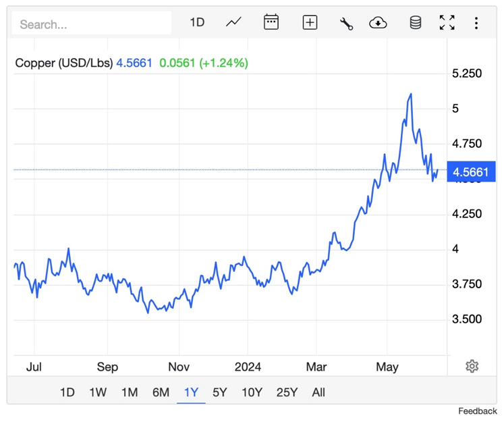The height and width of the screenshot is (422, 504).
Task: Open the wrench tools icon
Action: pyautogui.click(x=346, y=23)
